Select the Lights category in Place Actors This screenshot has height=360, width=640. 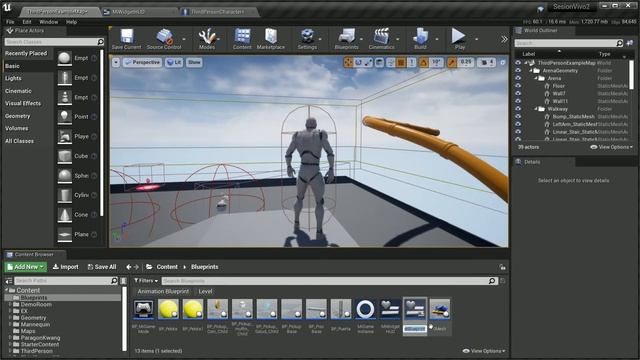click(x=13, y=78)
